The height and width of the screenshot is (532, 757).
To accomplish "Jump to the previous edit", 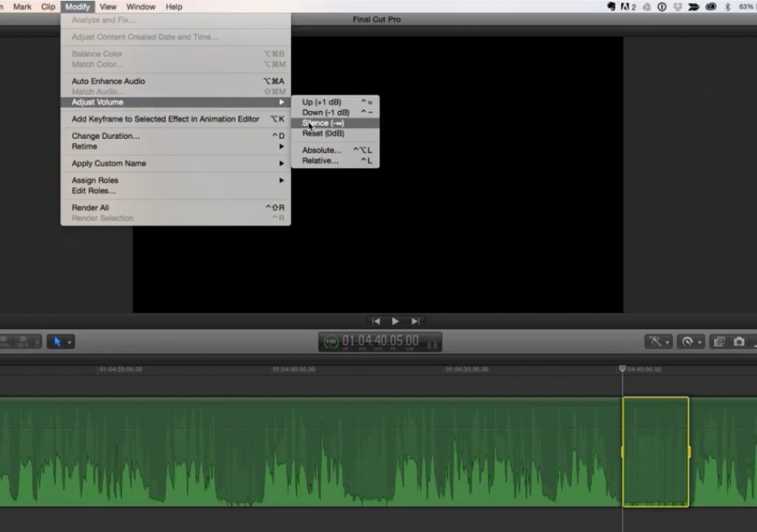I will point(376,321).
